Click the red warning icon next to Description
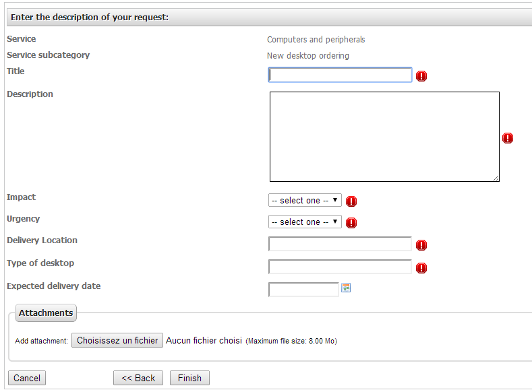 tap(508, 138)
